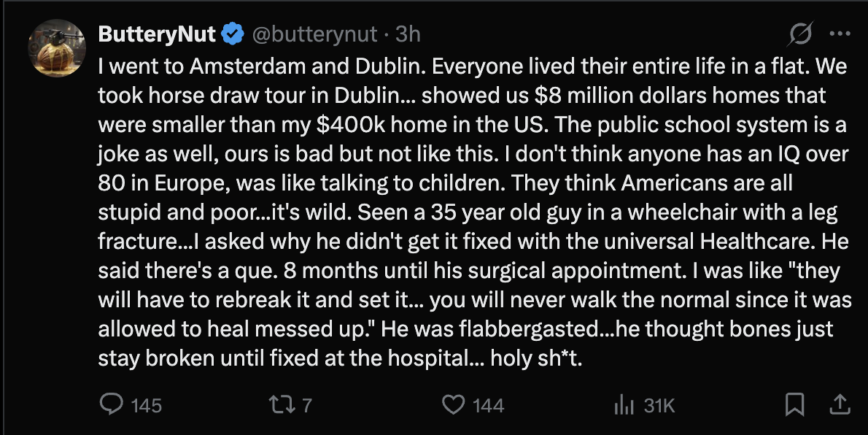
Task: Click the "I went to Amsterdam and Dublin" sentence
Action: pos(262,66)
